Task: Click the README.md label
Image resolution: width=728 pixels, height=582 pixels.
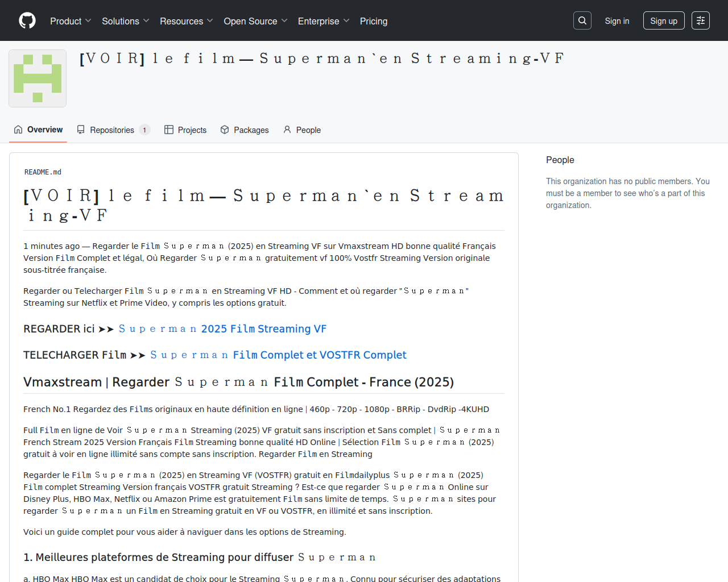Action: pyautogui.click(x=43, y=172)
